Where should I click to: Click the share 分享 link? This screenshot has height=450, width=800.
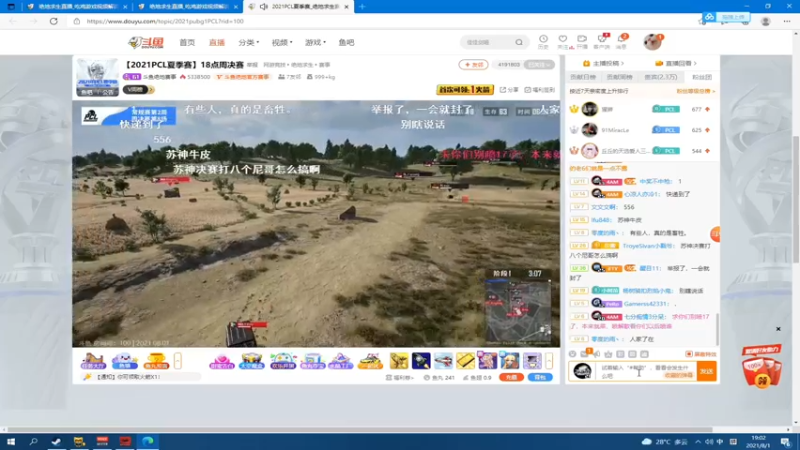509,90
